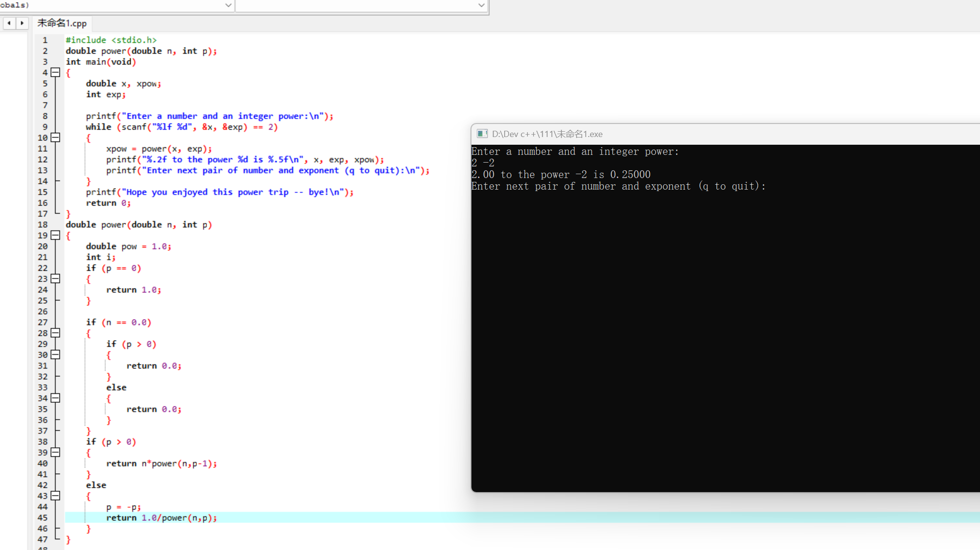
Task: Click the 'int i;' declaration on line 21
Action: tap(101, 257)
